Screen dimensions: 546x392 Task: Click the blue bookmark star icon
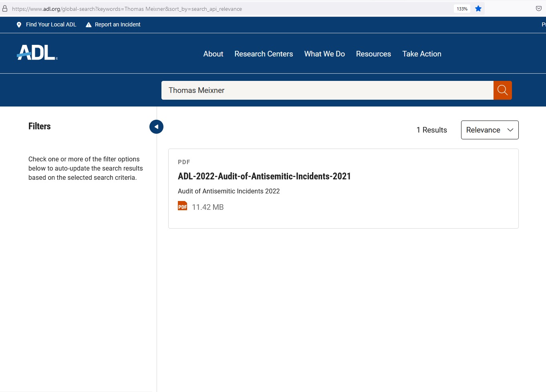(x=478, y=8)
